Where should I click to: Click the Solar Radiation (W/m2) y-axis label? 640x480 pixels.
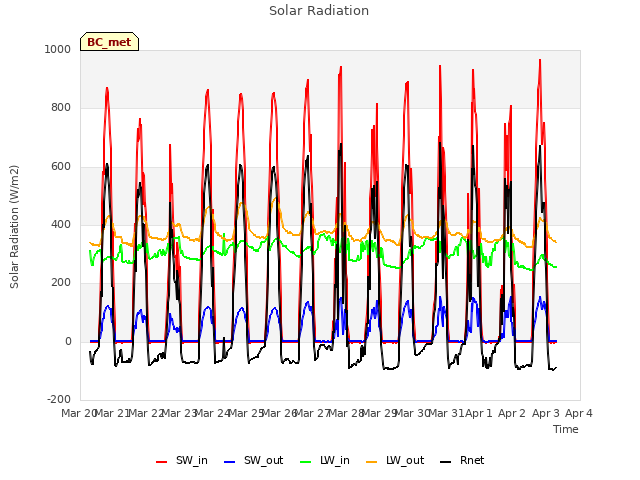pyautogui.click(x=14, y=227)
